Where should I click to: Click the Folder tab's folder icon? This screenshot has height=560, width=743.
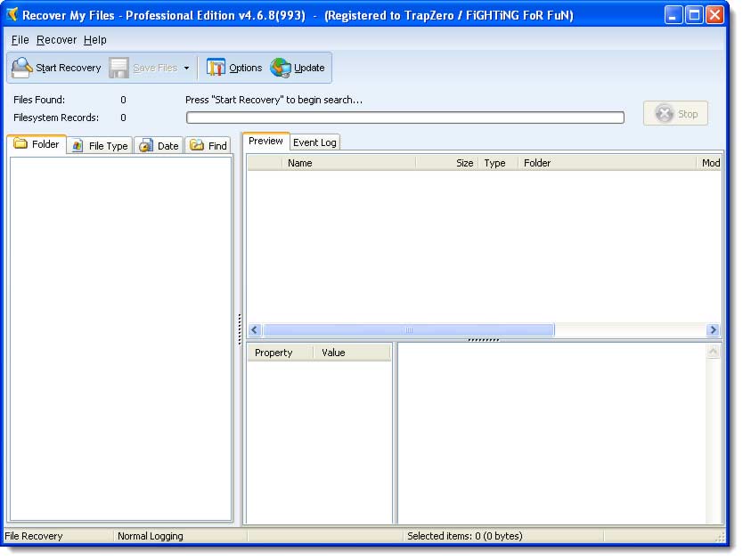click(x=20, y=143)
